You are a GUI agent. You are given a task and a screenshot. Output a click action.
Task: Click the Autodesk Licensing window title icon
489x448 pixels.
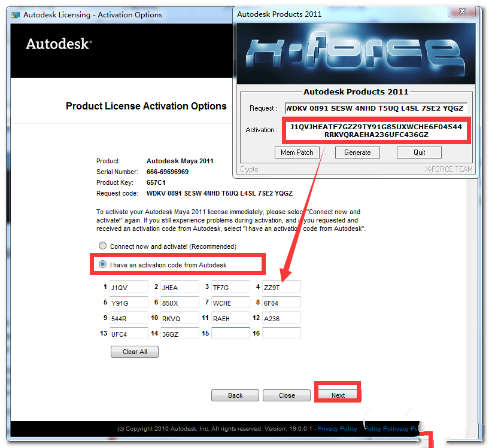point(16,14)
